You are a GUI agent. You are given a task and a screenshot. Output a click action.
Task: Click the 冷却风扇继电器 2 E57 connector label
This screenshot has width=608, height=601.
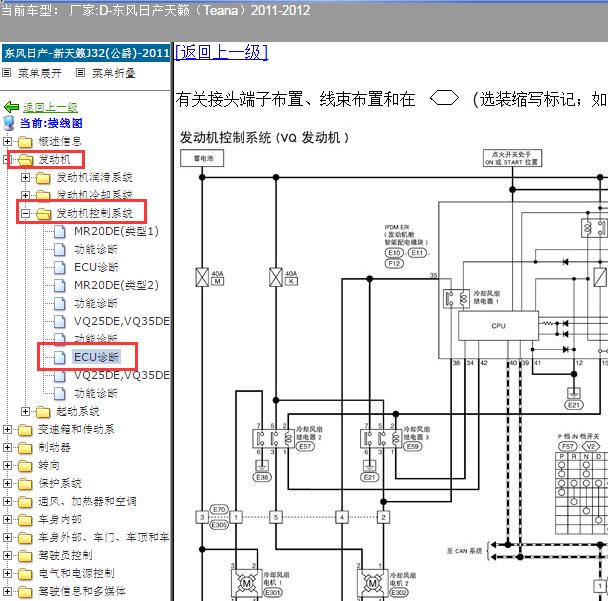pyautogui.click(x=305, y=446)
